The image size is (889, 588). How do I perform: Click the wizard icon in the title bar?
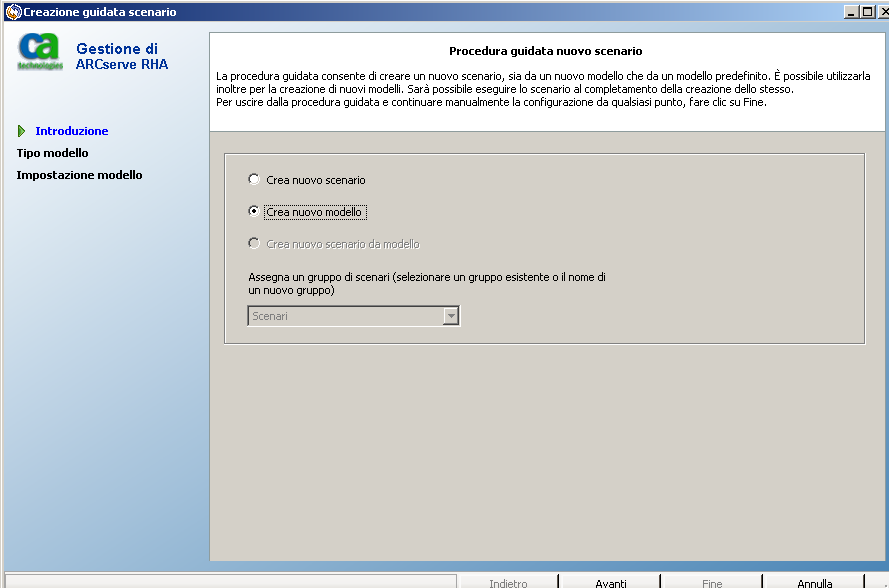click(13, 11)
